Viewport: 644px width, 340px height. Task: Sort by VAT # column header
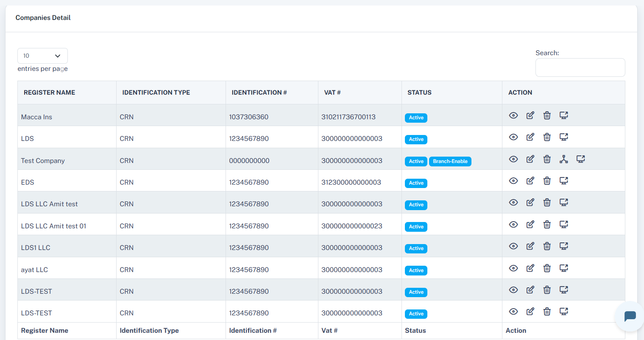click(x=332, y=93)
